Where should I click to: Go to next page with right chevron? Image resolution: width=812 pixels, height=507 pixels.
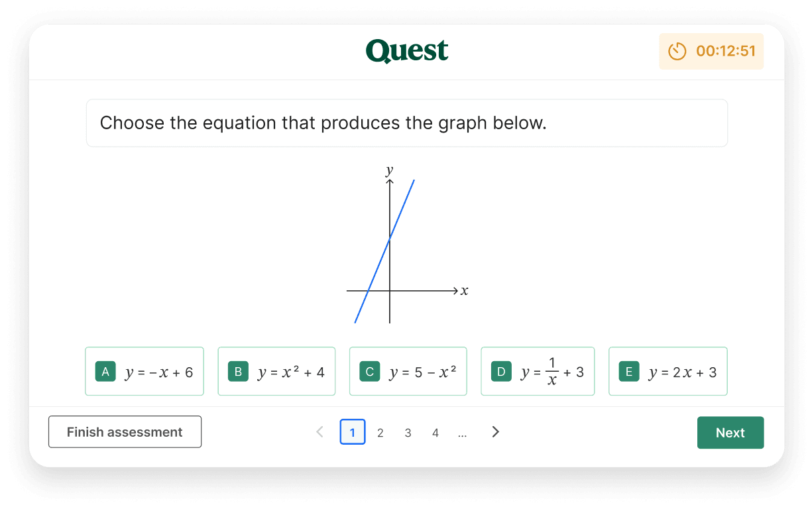495,432
